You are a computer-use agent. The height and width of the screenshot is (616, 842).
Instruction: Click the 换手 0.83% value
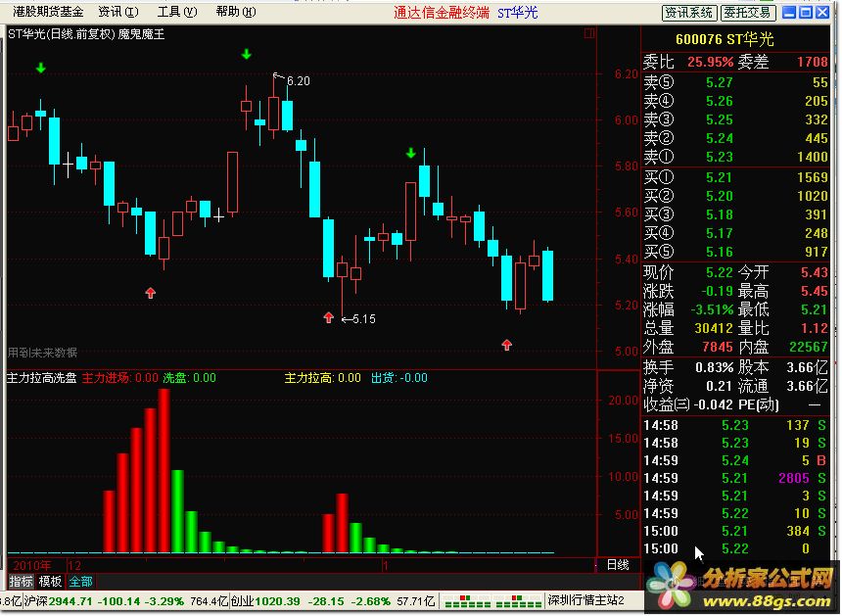click(x=714, y=368)
